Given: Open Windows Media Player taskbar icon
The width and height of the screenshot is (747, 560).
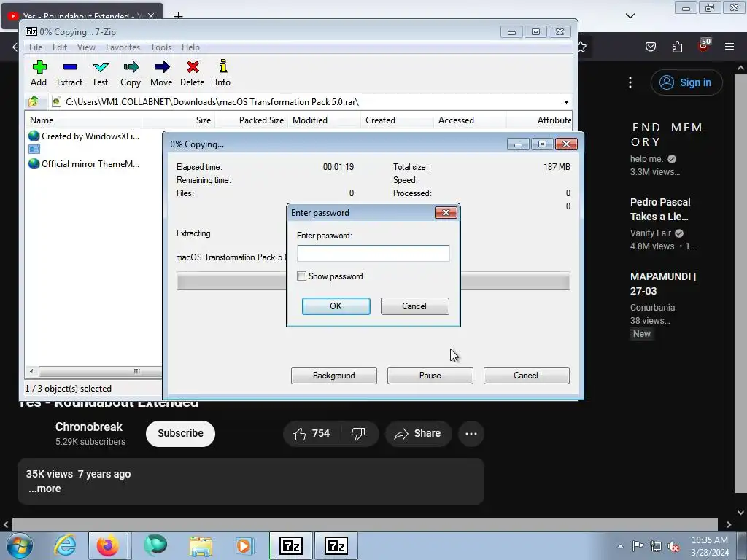Looking at the screenshot, I should click(x=245, y=545).
